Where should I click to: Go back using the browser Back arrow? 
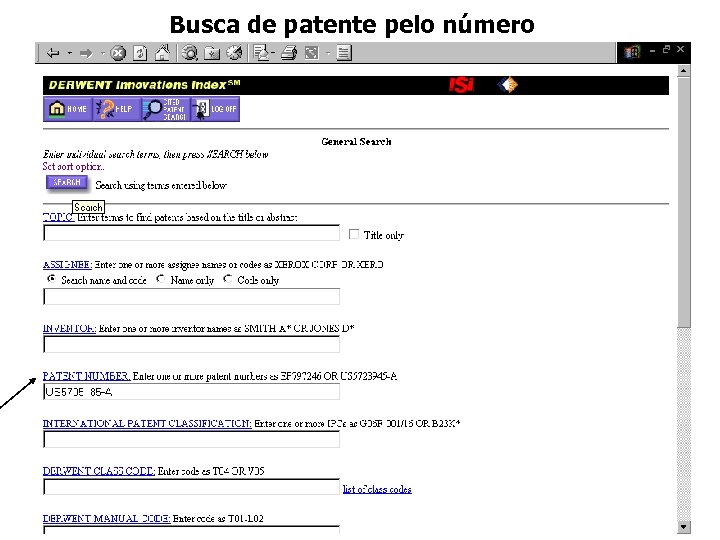click(x=53, y=53)
